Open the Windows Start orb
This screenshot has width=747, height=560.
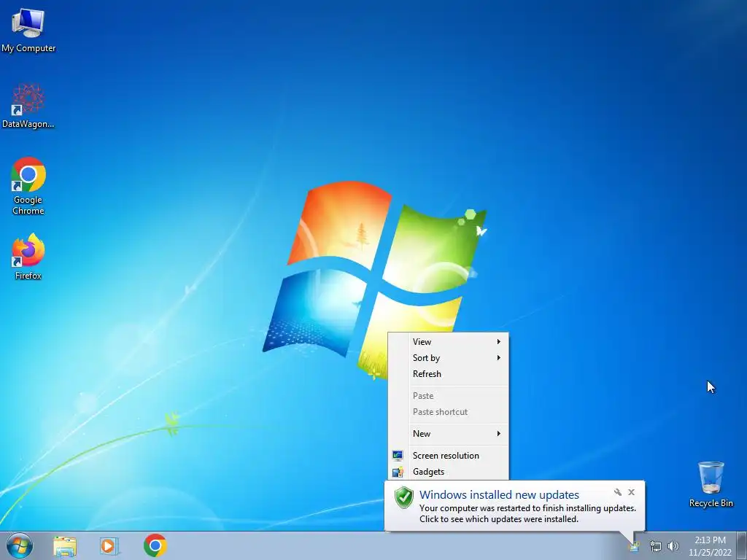coord(20,545)
